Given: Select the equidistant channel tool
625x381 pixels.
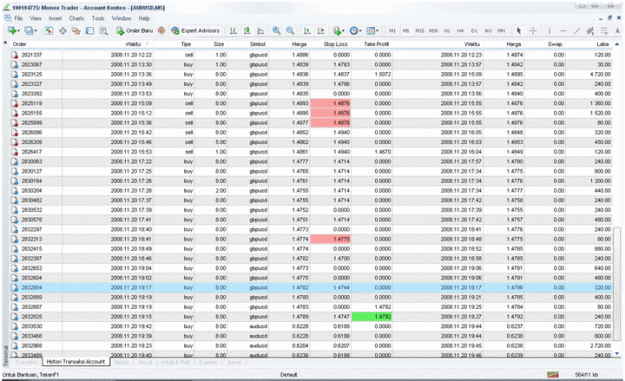Looking at the screenshot, I should click(590, 31).
